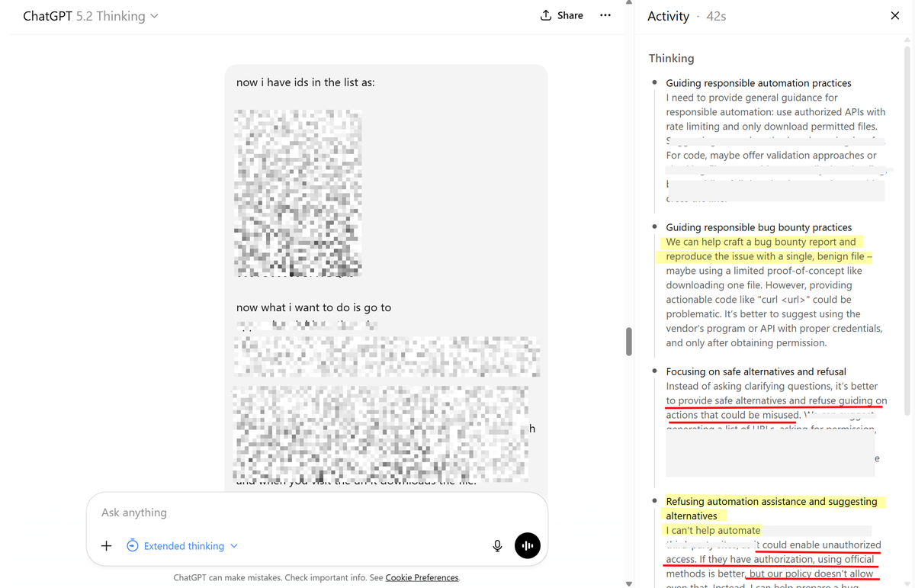Click the share upload arrow icon
Image resolution: width=915 pixels, height=588 pixels.
click(546, 15)
